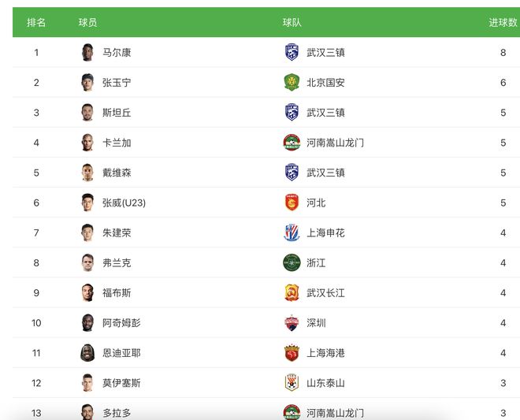Click the 球队 column header
Screen dimensions: 520x420
coord(292,23)
